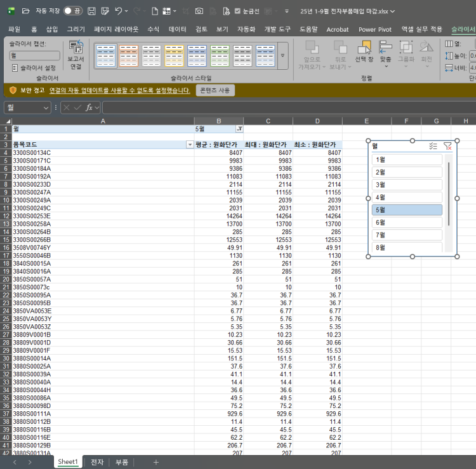The image size is (476, 469).
Task: Apply the orange slicer style swatch
Action: coord(128,56)
